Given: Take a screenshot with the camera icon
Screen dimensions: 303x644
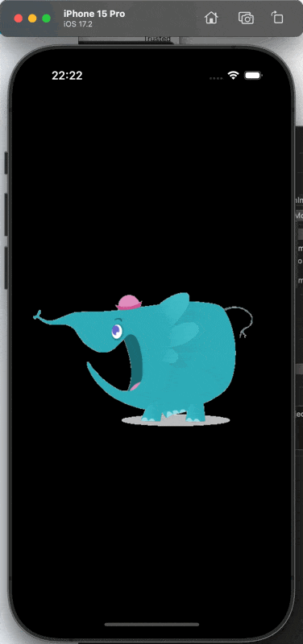Looking at the screenshot, I should point(246,18).
